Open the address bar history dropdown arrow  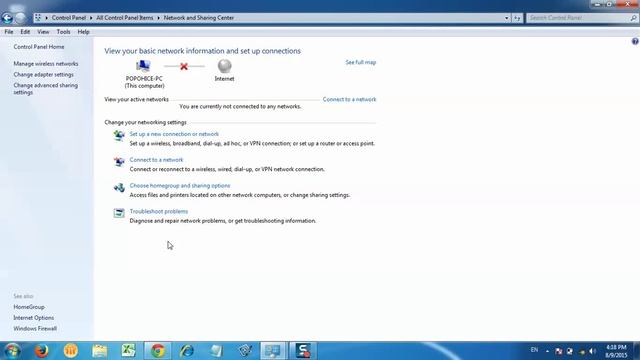point(506,18)
